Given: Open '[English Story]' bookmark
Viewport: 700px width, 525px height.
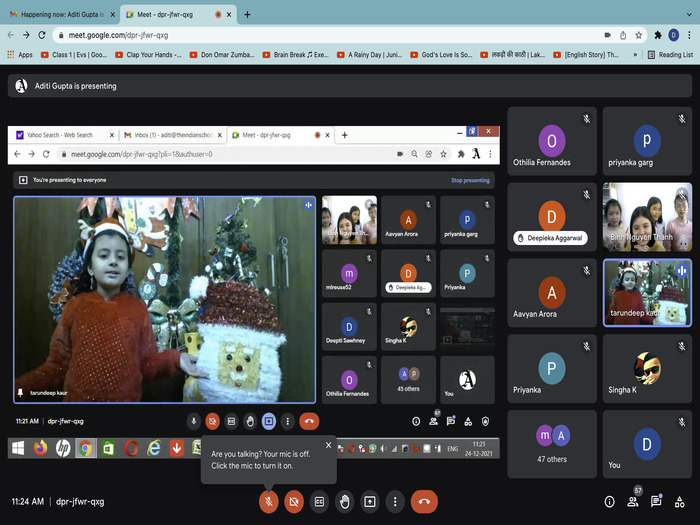Looking at the screenshot, I should click(586, 54).
